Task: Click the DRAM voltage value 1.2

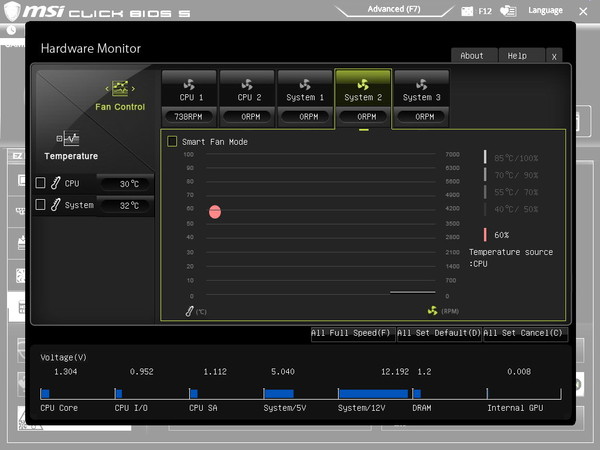Action: pyautogui.click(x=424, y=372)
